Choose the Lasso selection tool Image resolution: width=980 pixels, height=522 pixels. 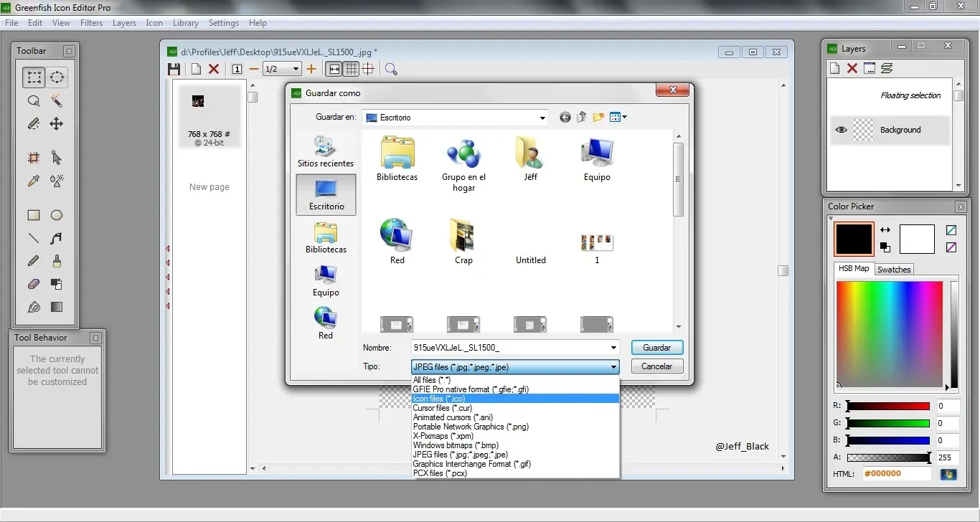[34, 101]
